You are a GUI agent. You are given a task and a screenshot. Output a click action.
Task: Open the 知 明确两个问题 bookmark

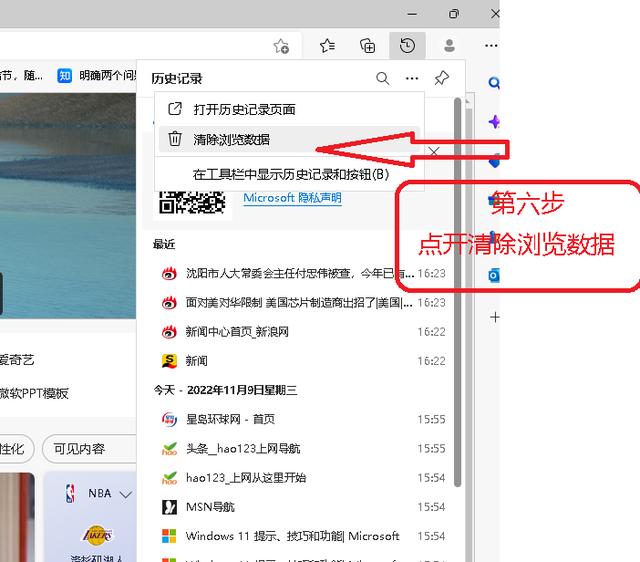point(96,76)
